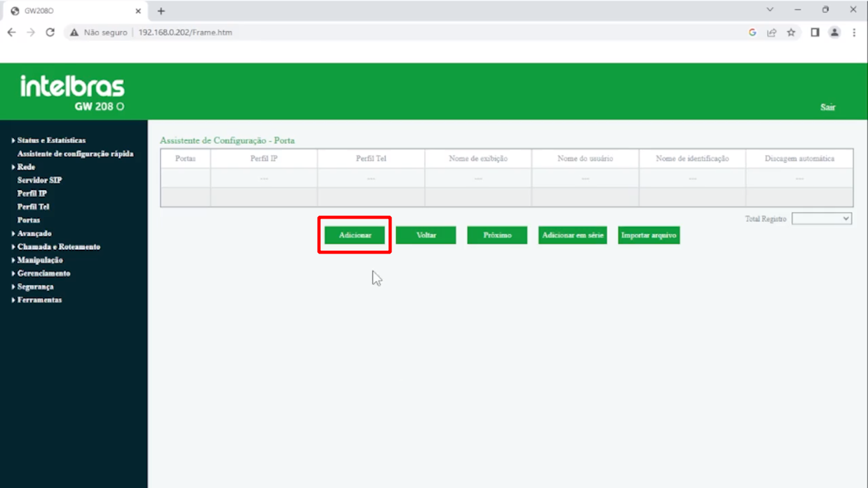Open the Total Registro dropdown
This screenshot has width=868, height=488.
[822, 219]
